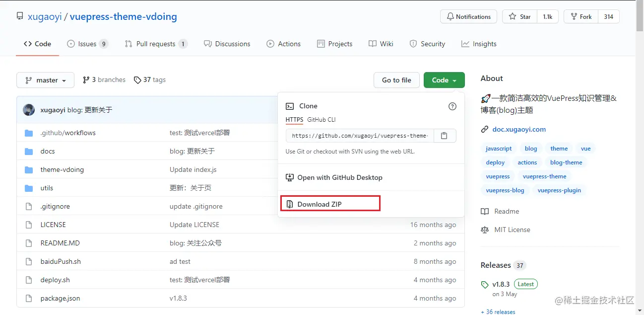The image size is (644, 315).
Task: Switch to the Issues tab
Action: (x=87, y=44)
